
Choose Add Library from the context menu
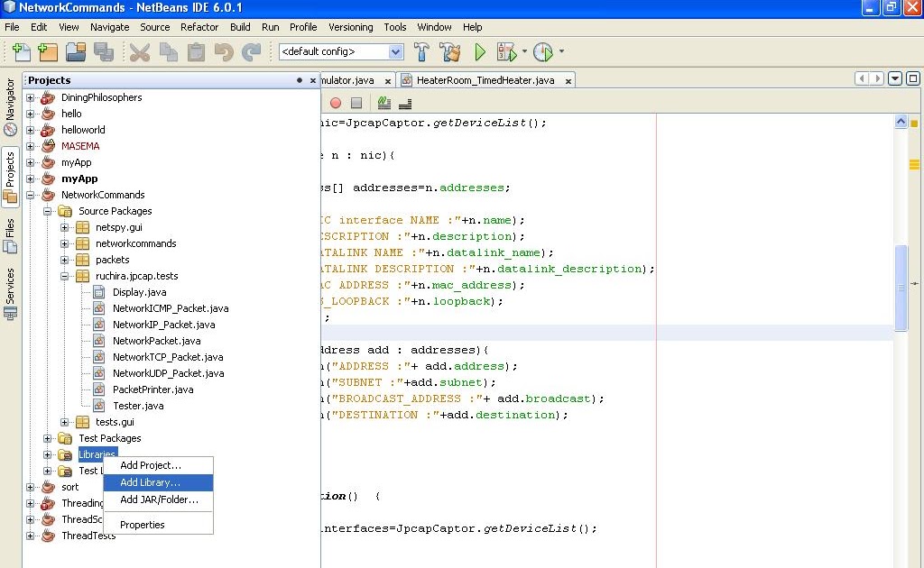150,482
